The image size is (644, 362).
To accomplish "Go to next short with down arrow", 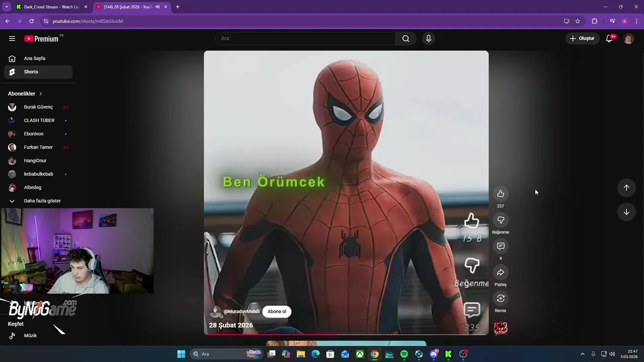I will pyautogui.click(x=626, y=212).
